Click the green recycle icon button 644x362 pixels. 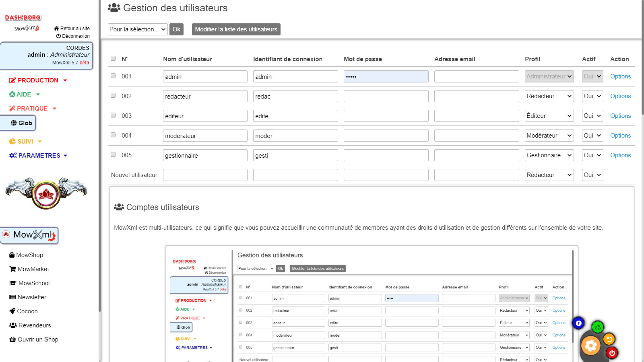coord(598,327)
